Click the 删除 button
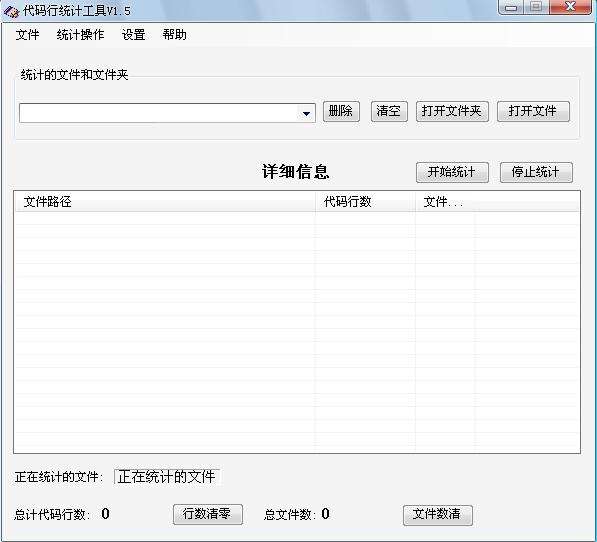Viewport: 597px width, 542px height. pyautogui.click(x=341, y=112)
